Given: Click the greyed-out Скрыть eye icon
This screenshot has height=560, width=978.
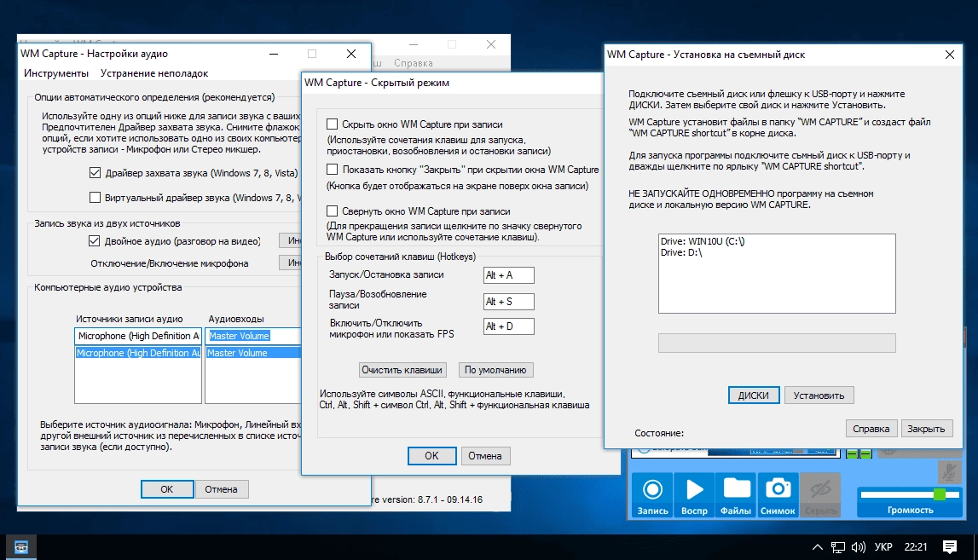Looking at the screenshot, I should point(820,496).
